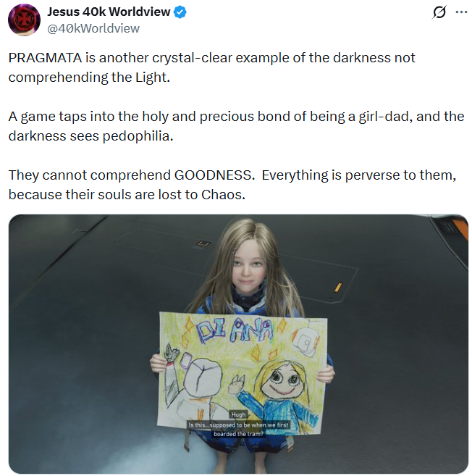Click the PRAGMATA opening paragraph of the post
The width and height of the screenshot is (472, 476).
pyautogui.click(x=211, y=67)
